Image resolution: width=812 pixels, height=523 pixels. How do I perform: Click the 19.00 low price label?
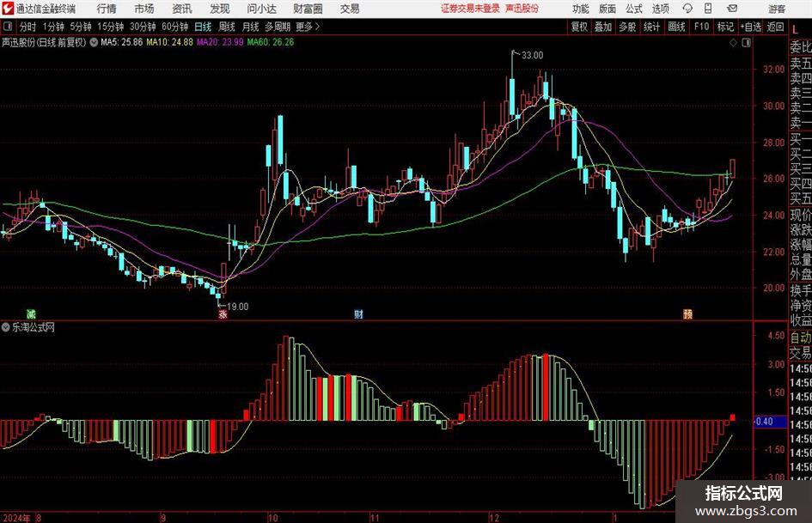238,307
